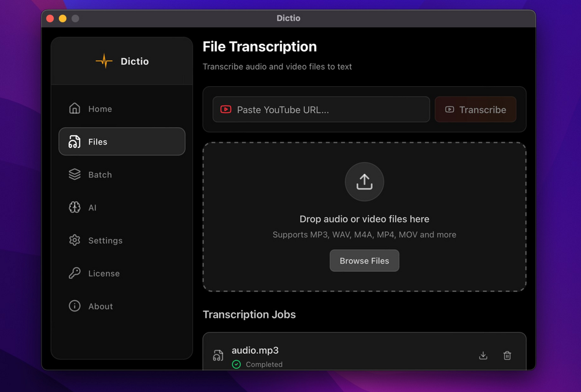
Task: Click 'Transcribe audio and video files to text' subtitle
Action: [277, 66]
